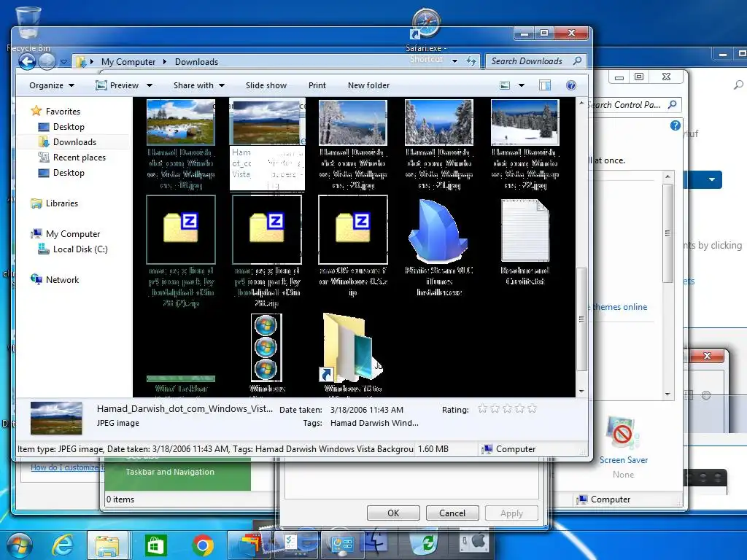The image size is (747, 560).
Task: Click the Change your view icon
Action: pos(505,86)
